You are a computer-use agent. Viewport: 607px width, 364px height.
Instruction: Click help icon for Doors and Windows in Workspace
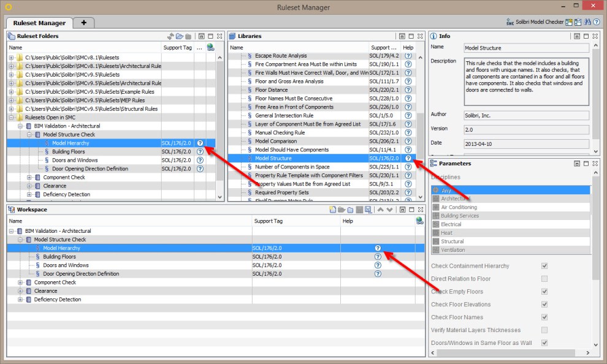click(x=378, y=265)
